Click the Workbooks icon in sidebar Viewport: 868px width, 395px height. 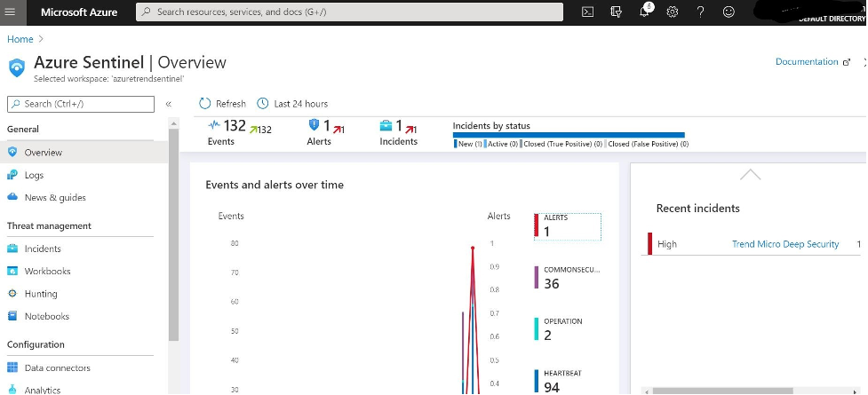[x=12, y=271]
